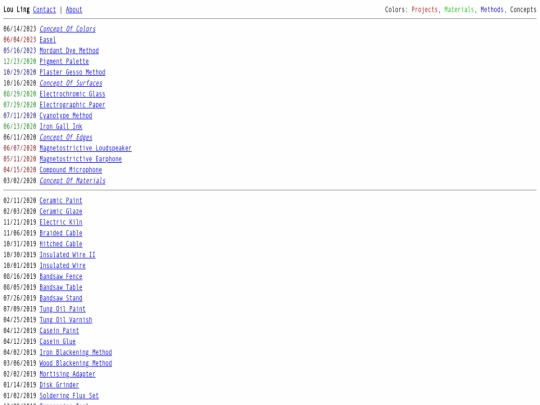Viewport: 540px width, 405px height.
Task: Open Pigment Palette link
Action: pos(64,62)
